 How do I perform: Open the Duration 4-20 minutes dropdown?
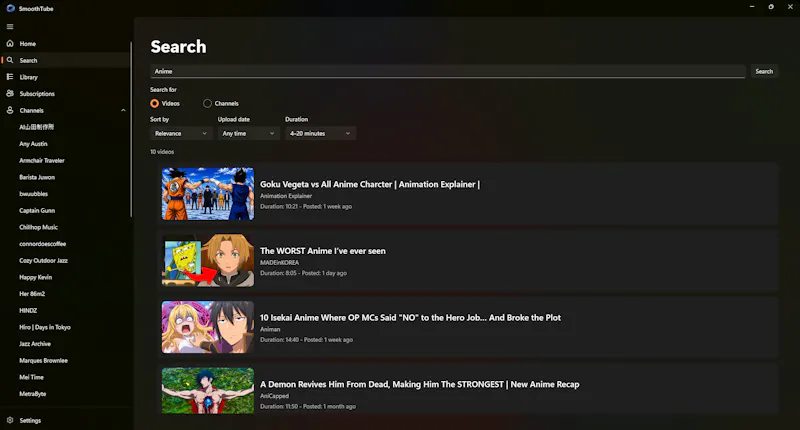320,134
